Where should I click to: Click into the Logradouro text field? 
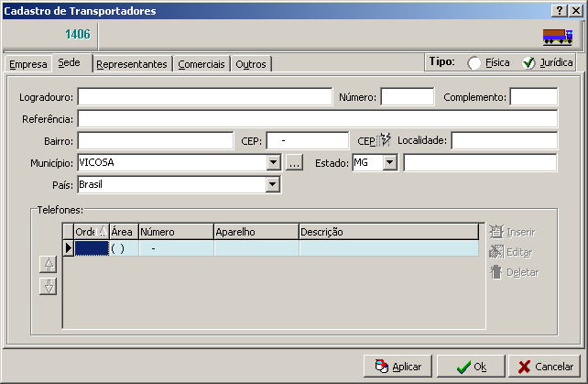pyautogui.click(x=204, y=96)
